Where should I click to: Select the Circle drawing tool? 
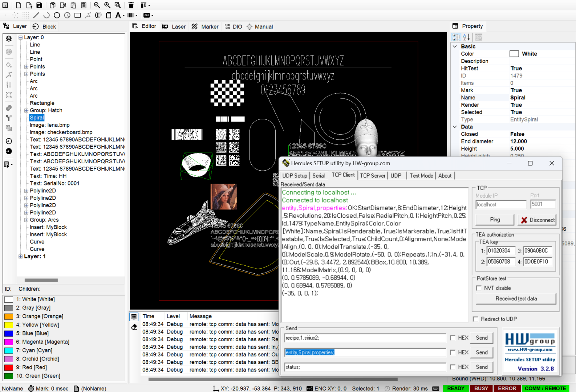(x=57, y=15)
